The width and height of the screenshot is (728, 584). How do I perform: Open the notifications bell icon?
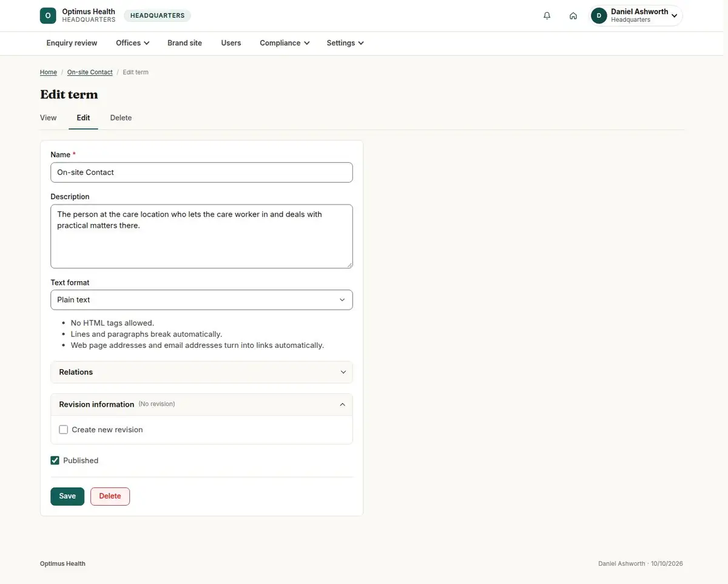[547, 16]
